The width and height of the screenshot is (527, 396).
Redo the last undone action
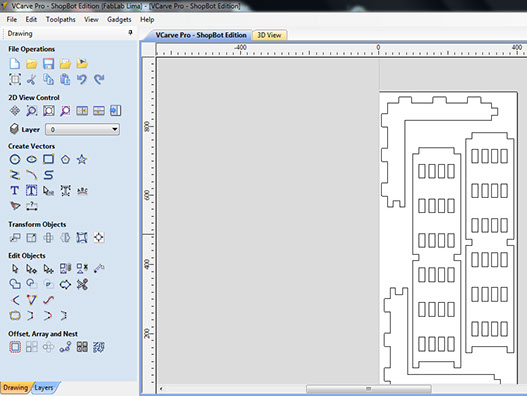[x=99, y=79]
